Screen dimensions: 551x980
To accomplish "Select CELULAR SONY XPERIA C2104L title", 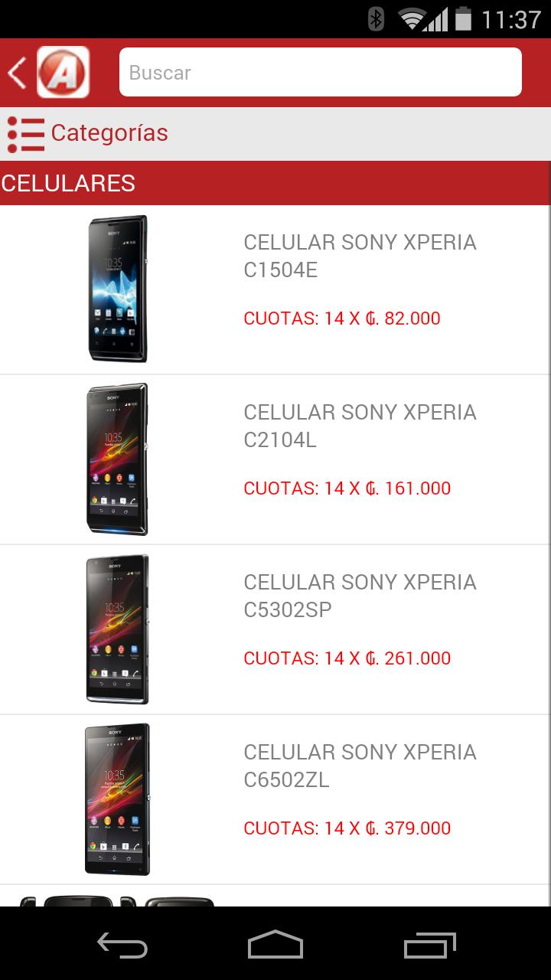I will (360, 426).
